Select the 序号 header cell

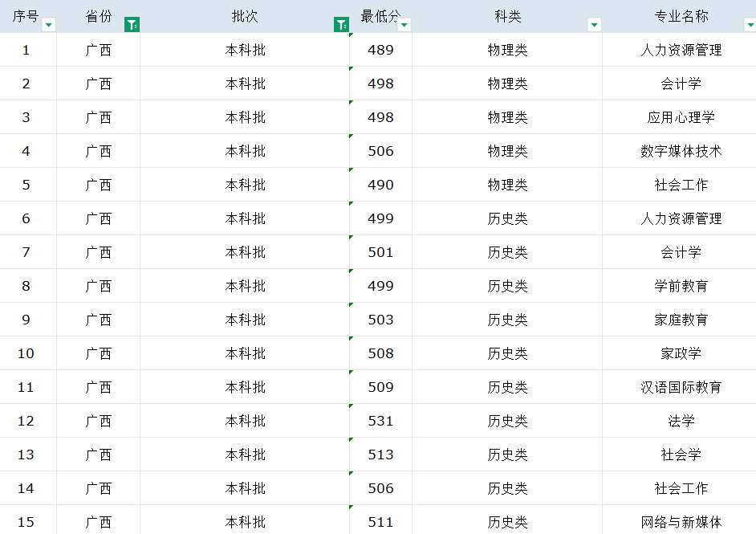(28, 16)
